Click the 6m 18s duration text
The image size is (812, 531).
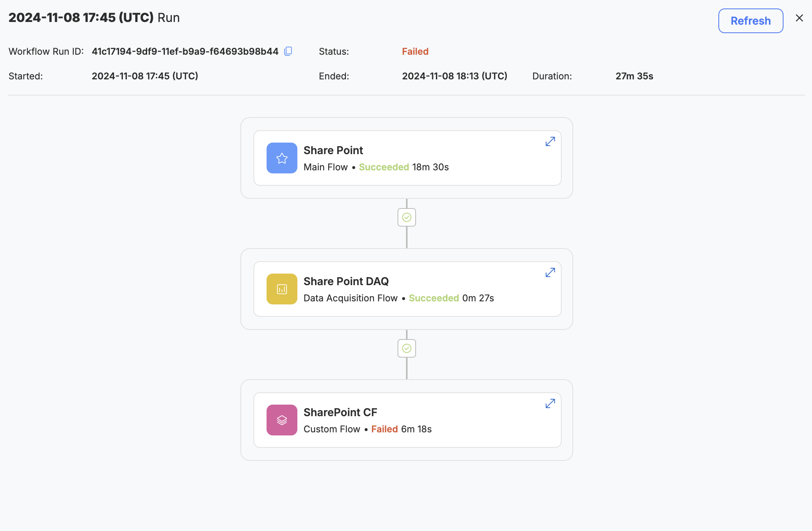pos(416,429)
